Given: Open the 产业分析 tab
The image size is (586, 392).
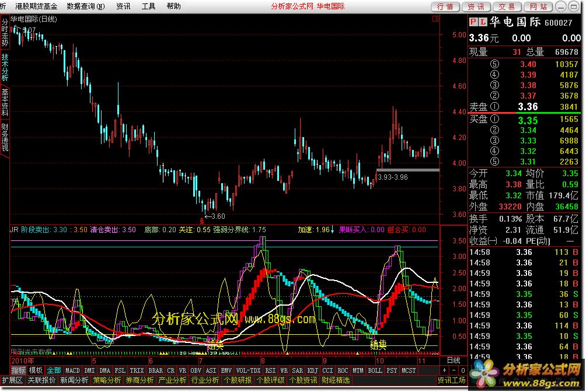Looking at the screenshot, I should 173,380.
